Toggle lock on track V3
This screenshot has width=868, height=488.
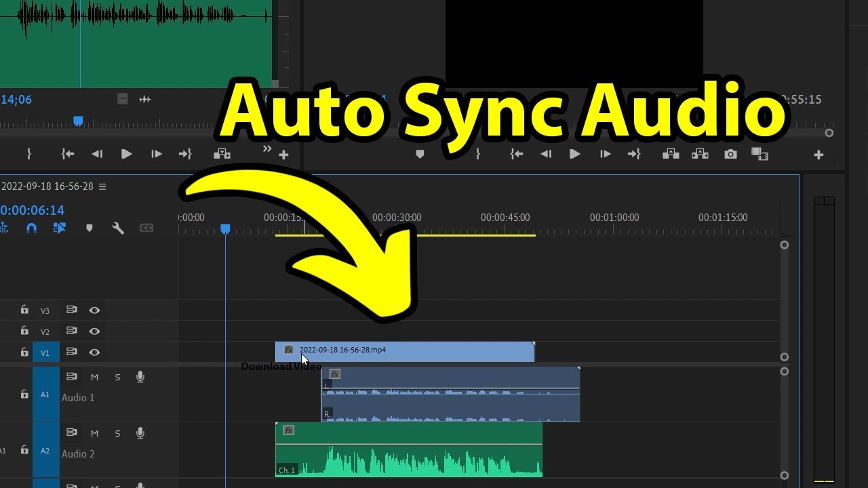24,310
